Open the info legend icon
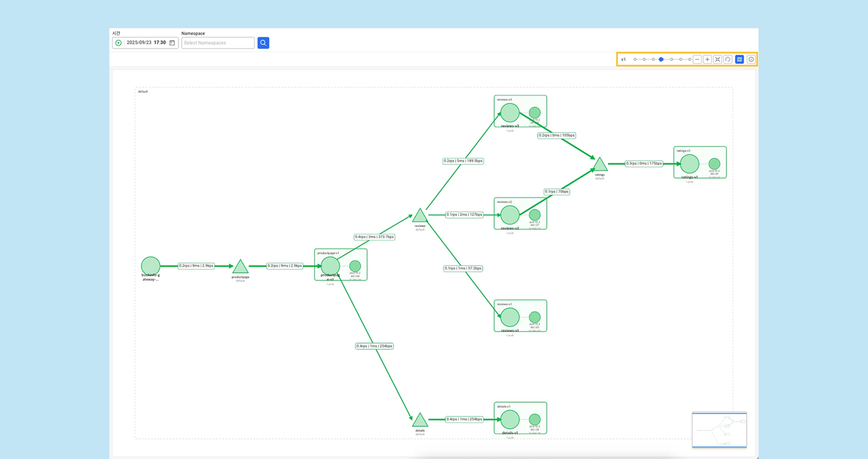 [x=751, y=59]
